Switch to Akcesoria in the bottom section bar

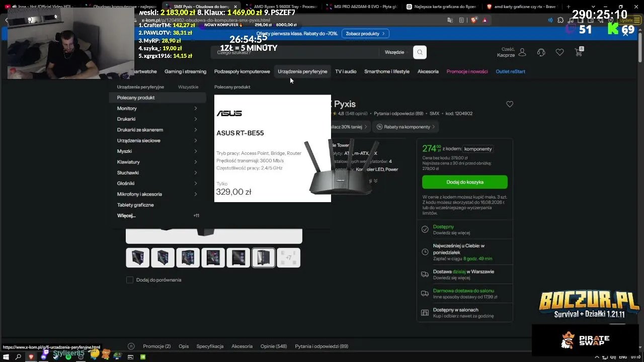click(242, 346)
